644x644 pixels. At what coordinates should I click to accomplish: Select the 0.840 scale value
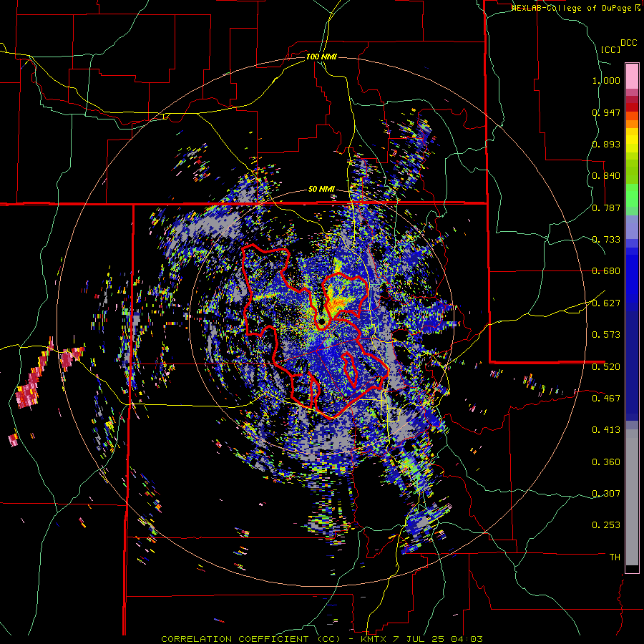click(606, 176)
